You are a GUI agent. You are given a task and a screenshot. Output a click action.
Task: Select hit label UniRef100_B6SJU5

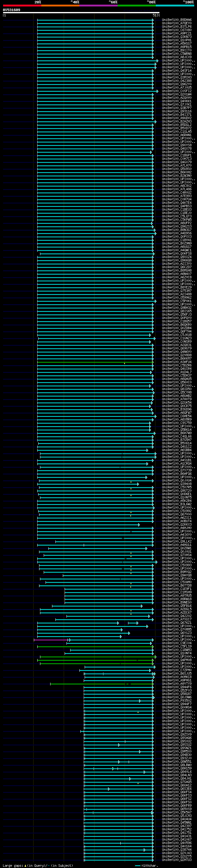pyautogui.click(x=176, y=674)
